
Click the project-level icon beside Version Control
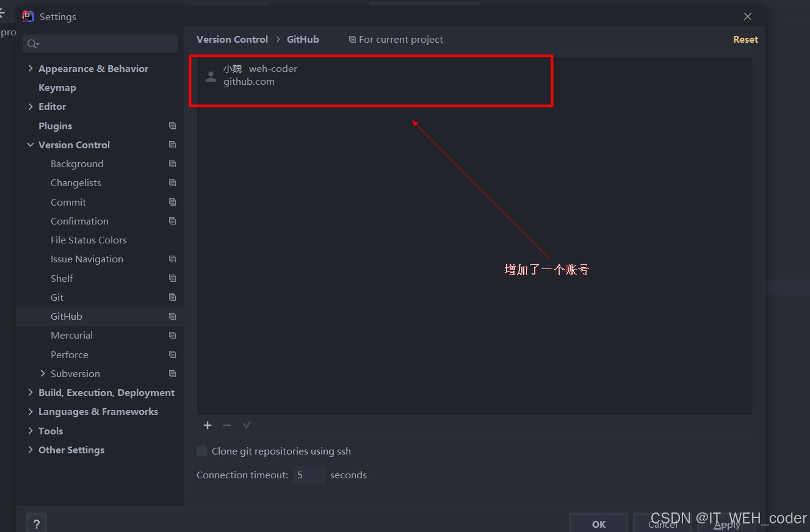click(x=173, y=145)
